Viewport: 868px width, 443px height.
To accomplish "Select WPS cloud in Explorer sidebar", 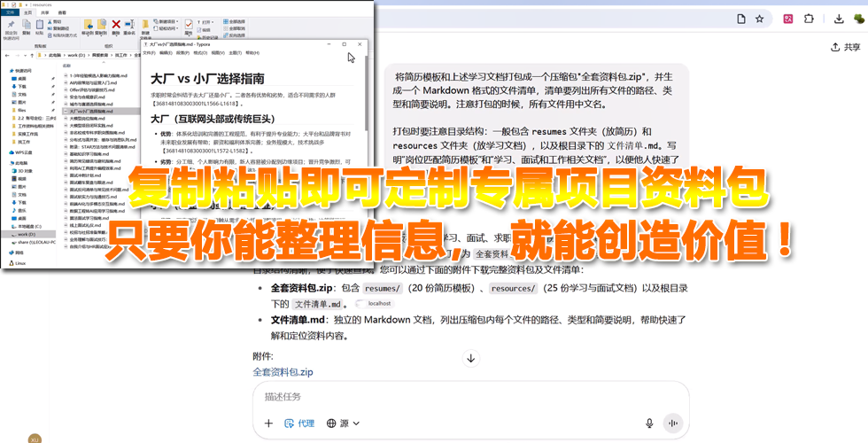I will pos(20,152).
